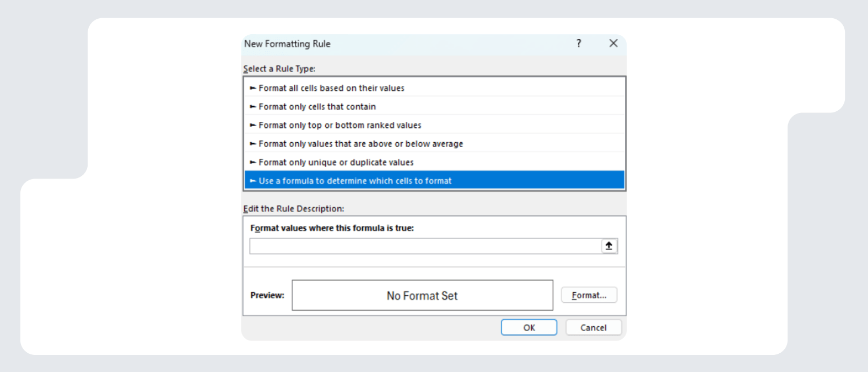Select 'Format only unique or duplicate values'
The width and height of the screenshot is (868, 372).
(x=336, y=163)
